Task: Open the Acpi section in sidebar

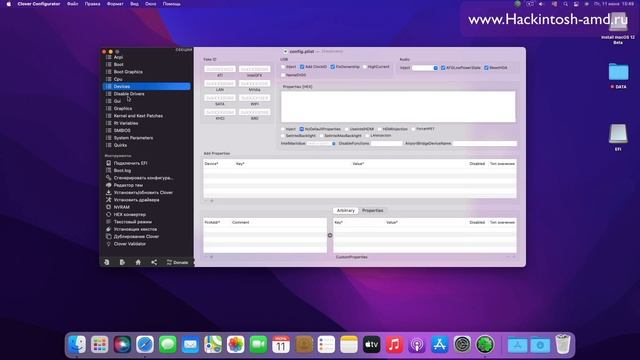Action: click(118, 57)
